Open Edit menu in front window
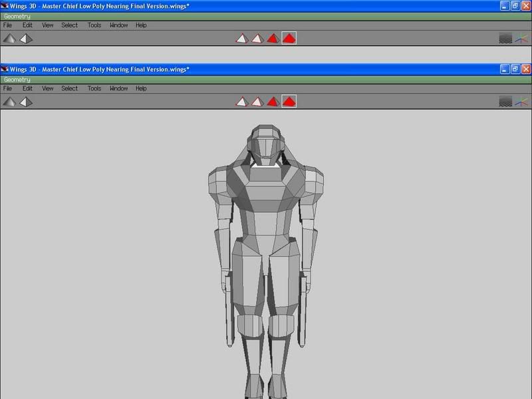The image size is (532, 399). [27, 88]
